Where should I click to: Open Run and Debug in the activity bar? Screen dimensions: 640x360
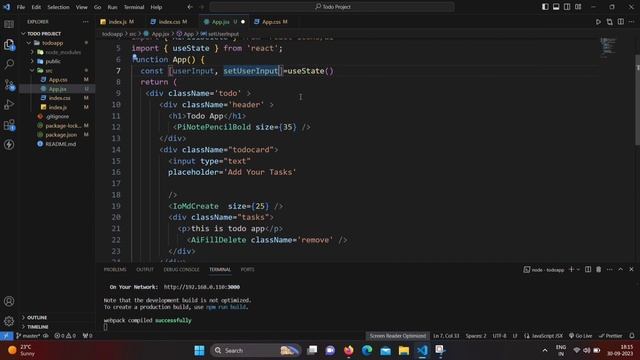[x=9, y=104]
